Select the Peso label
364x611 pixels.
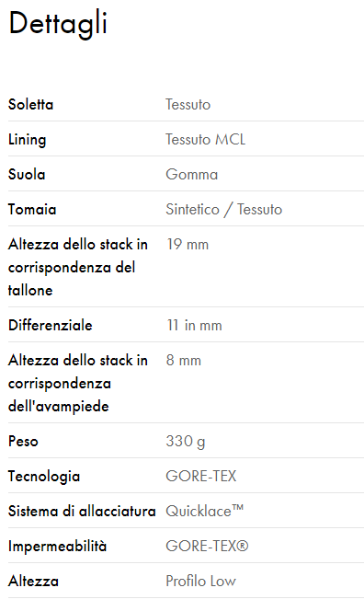(x=23, y=441)
